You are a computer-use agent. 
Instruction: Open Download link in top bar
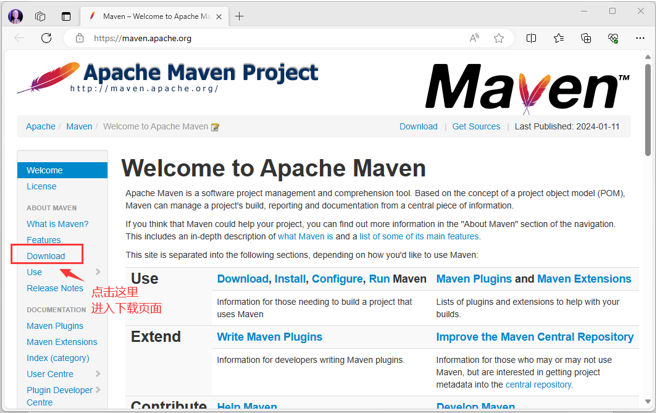(x=418, y=126)
